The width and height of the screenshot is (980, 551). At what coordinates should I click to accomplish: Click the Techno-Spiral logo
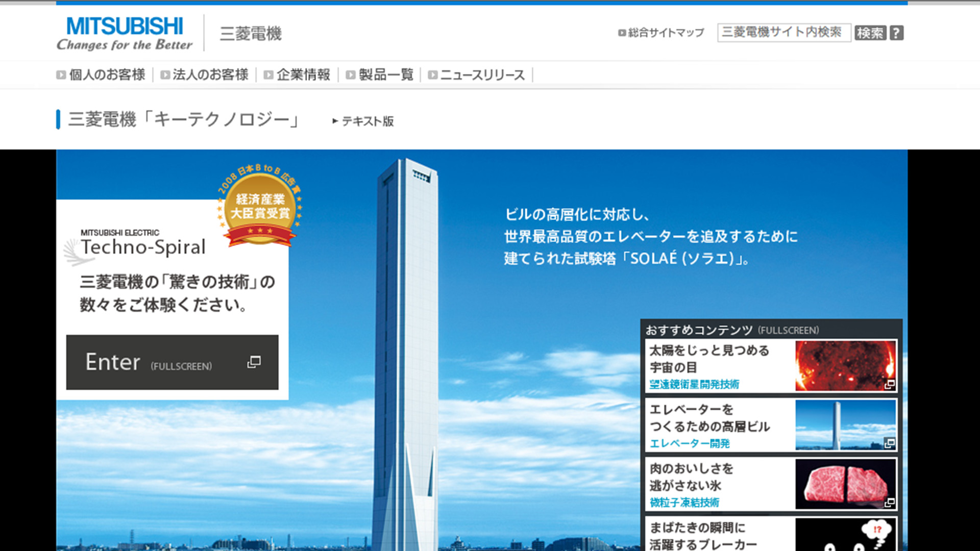coord(135,247)
